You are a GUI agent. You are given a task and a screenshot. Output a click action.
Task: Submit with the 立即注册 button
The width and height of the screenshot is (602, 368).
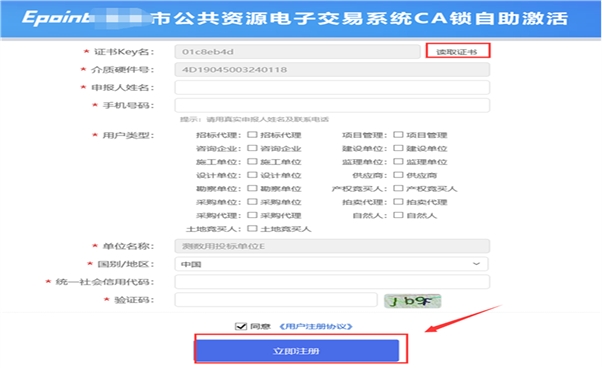[x=296, y=351]
